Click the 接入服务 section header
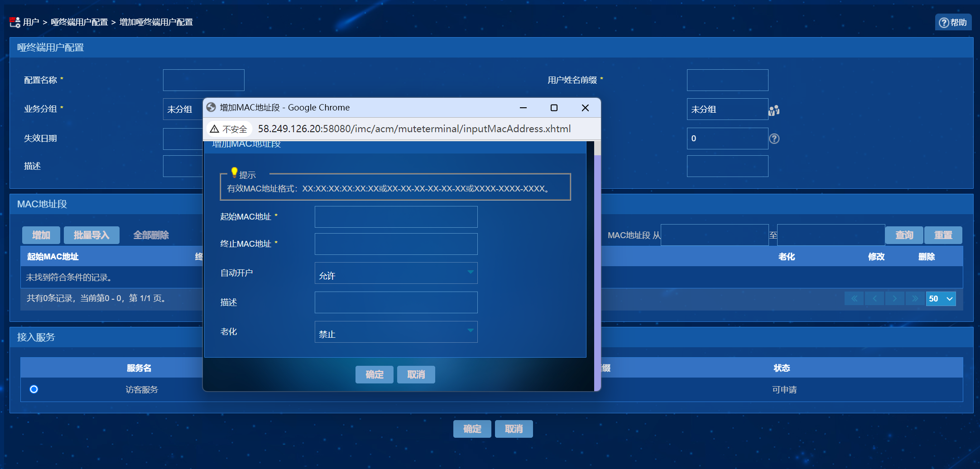The height and width of the screenshot is (469, 980). (x=36, y=337)
